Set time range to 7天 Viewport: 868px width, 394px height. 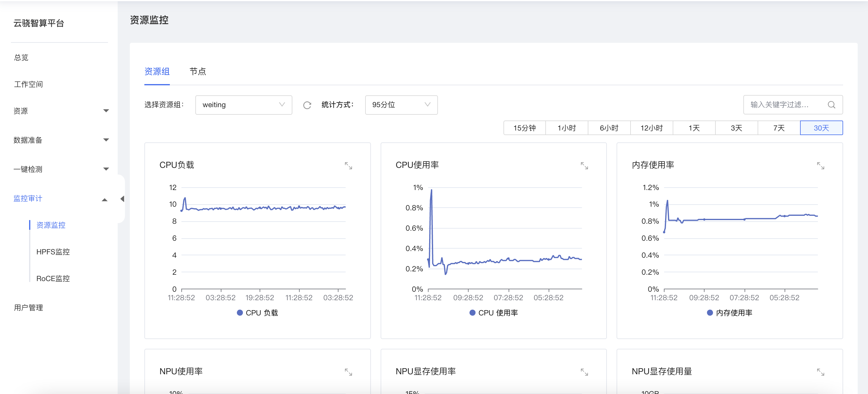point(779,128)
